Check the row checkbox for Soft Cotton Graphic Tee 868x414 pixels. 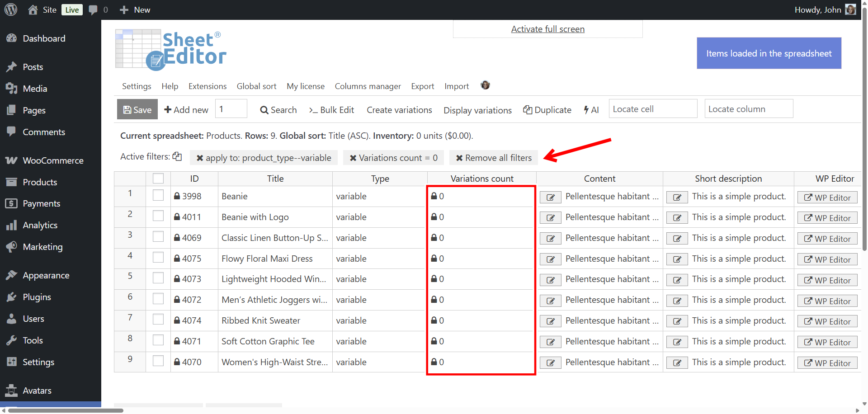pyautogui.click(x=158, y=340)
